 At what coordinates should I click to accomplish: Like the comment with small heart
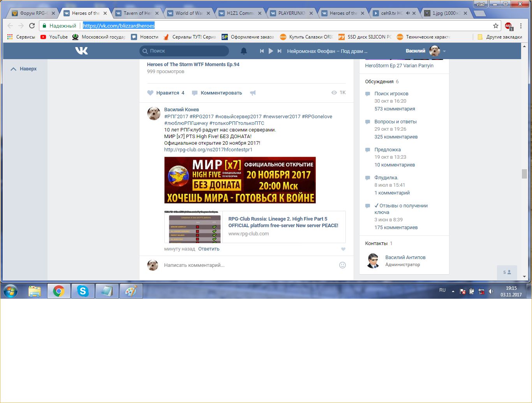coord(343,249)
